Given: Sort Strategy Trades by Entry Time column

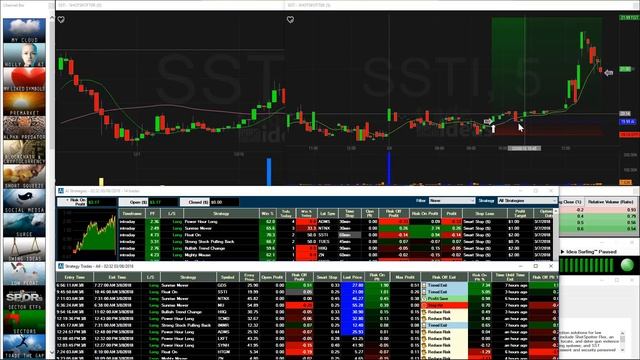Looking at the screenshot, I should pos(75,277).
